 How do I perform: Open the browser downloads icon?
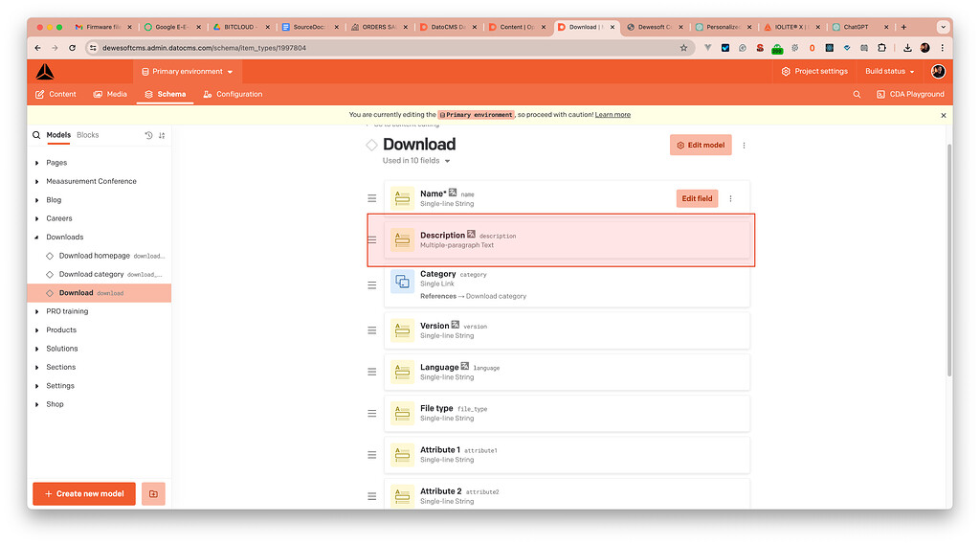click(x=907, y=48)
